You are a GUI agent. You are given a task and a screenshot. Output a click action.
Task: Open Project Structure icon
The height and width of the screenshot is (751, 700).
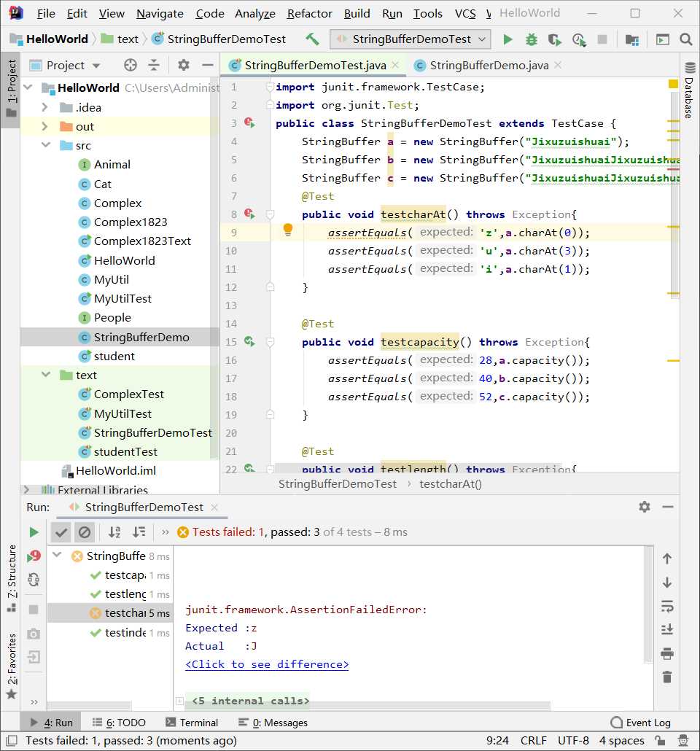[x=632, y=39]
